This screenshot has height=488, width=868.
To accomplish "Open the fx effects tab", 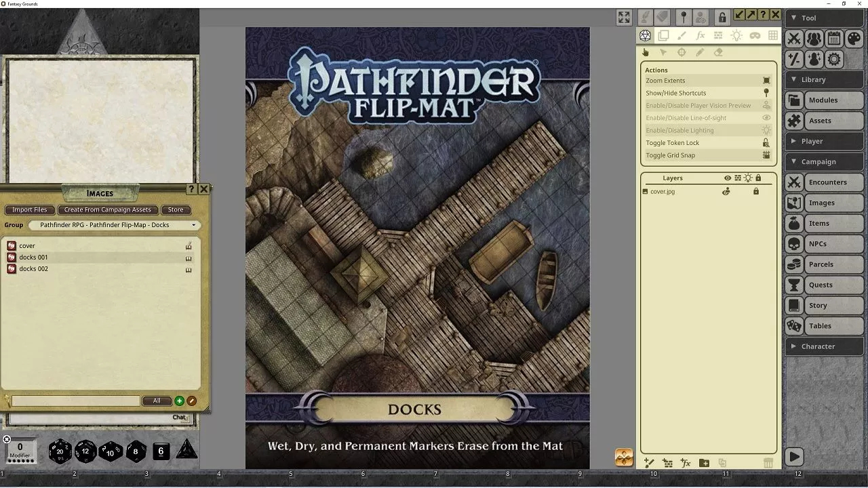I will (701, 35).
